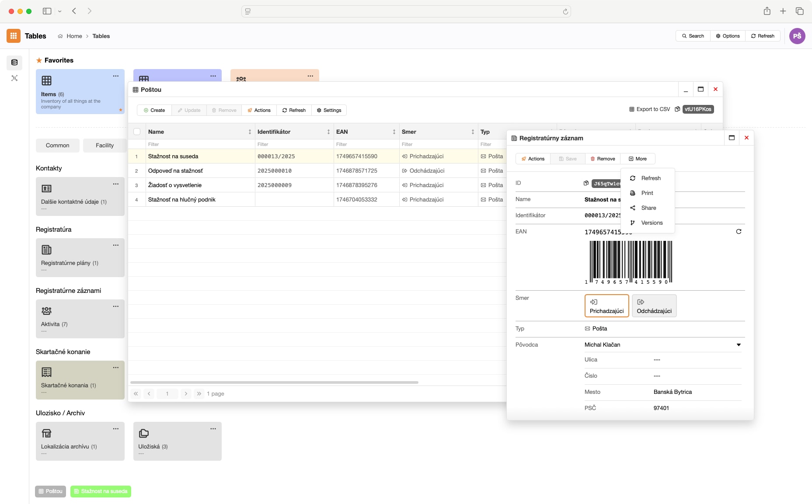This screenshot has height=504, width=812.
Task: Sort table by Name column arrows
Action: pos(250,132)
